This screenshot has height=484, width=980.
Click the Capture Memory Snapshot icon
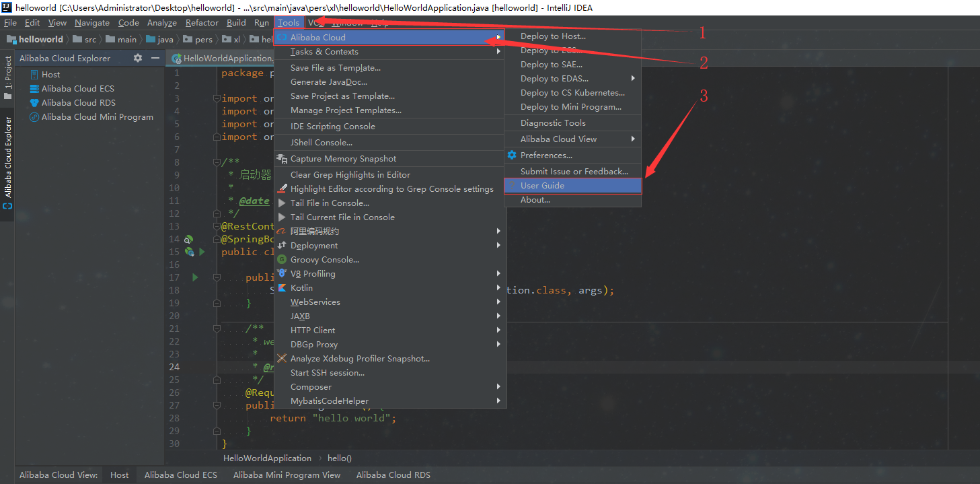coord(282,158)
